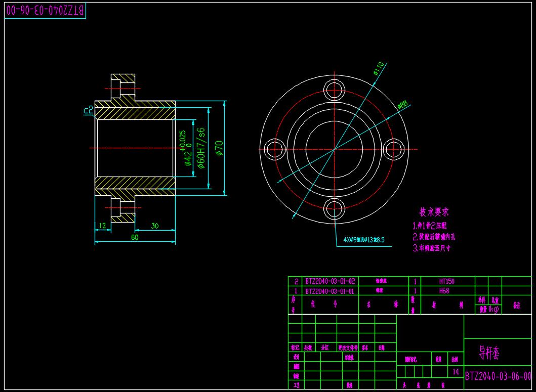Screen dimensions: 536x392
Task: Click the ø110 diameter dimension label
Action: [x=380, y=68]
